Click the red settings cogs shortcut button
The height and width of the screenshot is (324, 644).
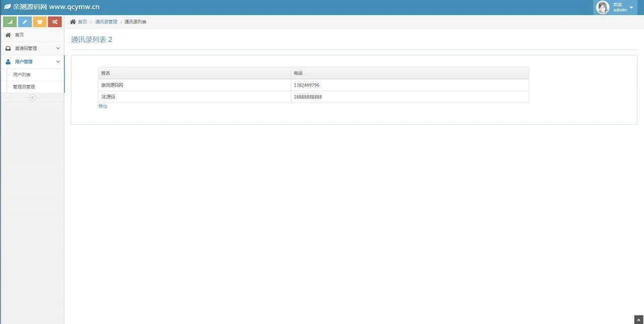(55, 22)
